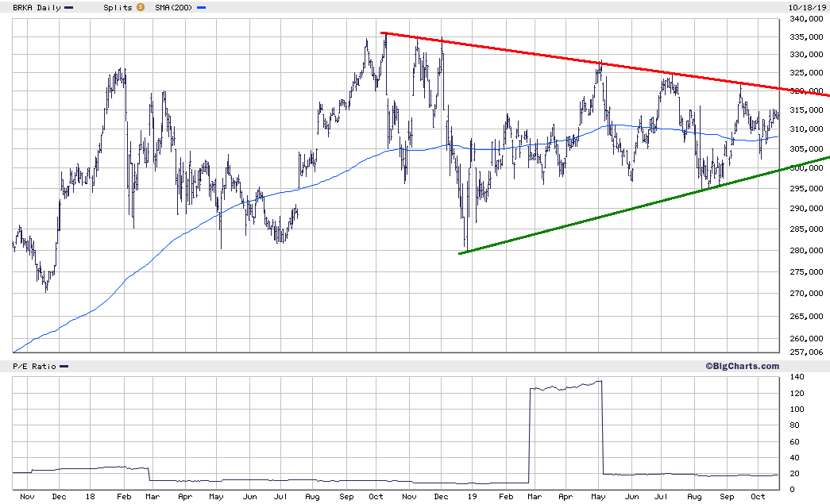Click the dark BRKA Daily legend swatch
This screenshot has width=830, height=504.
pyautogui.click(x=69, y=8)
